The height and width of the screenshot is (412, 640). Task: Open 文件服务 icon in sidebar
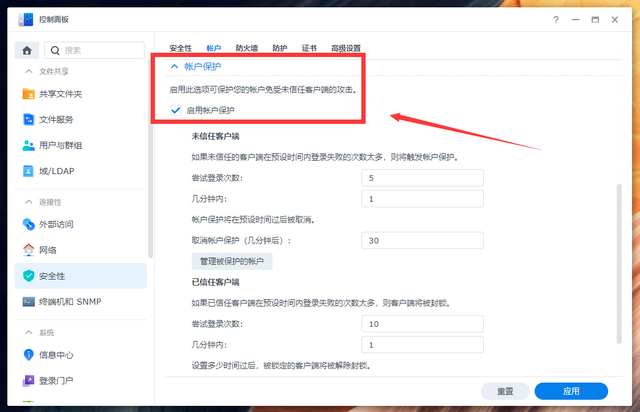[29, 120]
